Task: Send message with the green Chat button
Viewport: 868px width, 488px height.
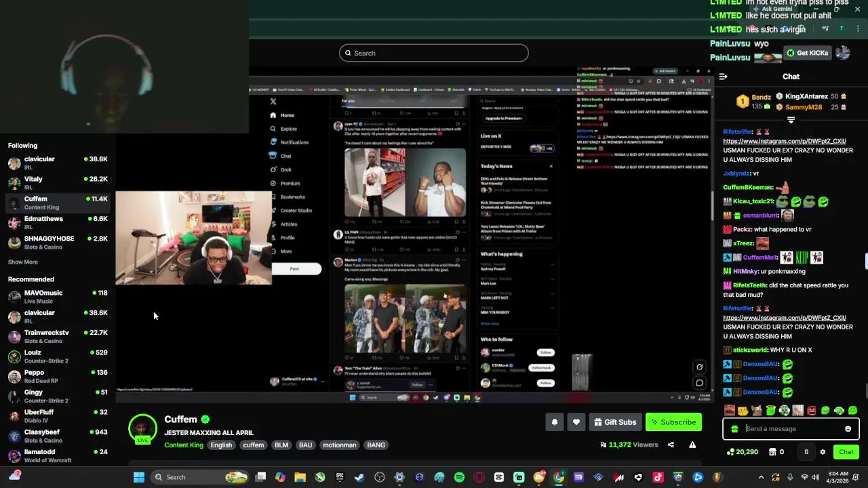Action: click(x=846, y=452)
